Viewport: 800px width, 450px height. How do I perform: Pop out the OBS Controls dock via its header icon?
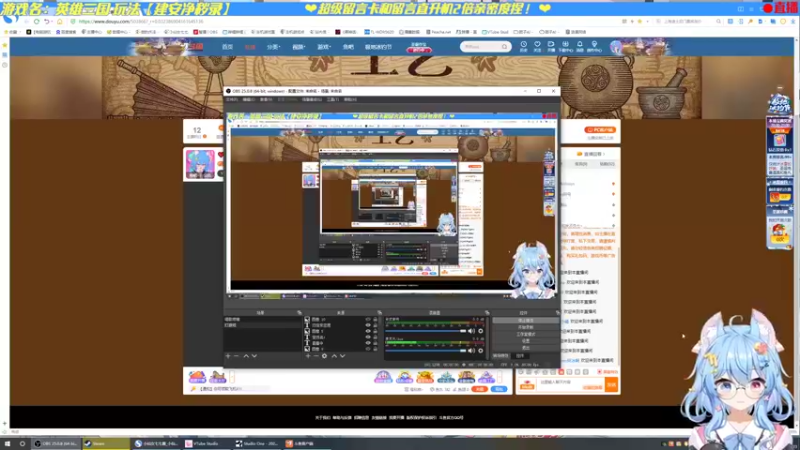[557, 312]
